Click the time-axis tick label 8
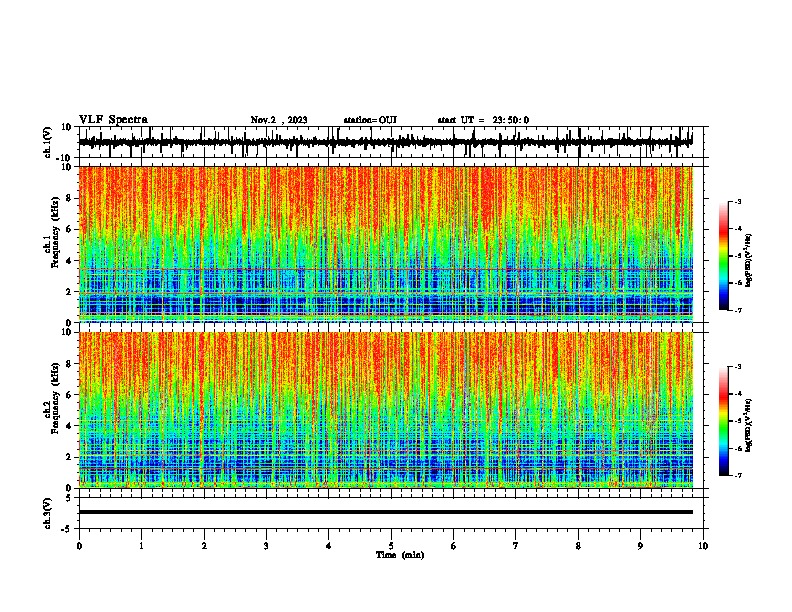Viewport: 792px width, 612px height. pos(578,546)
